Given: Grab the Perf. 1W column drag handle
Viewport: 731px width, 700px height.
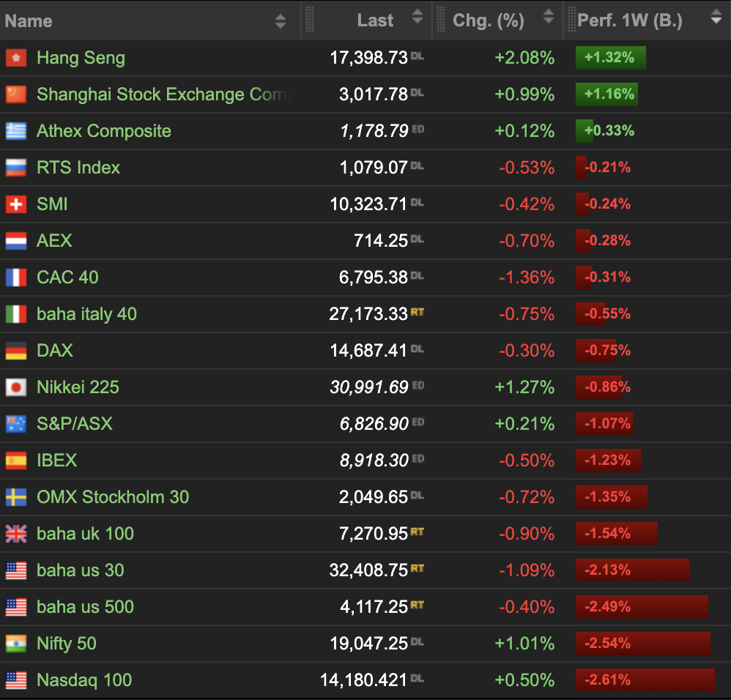Looking at the screenshot, I should tap(571, 20).
